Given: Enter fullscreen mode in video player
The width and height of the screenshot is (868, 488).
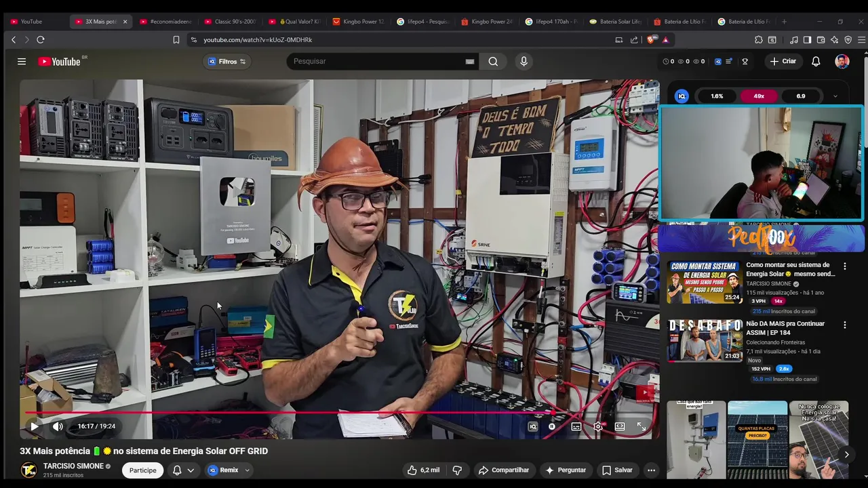Looking at the screenshot, I should (641, 426).
